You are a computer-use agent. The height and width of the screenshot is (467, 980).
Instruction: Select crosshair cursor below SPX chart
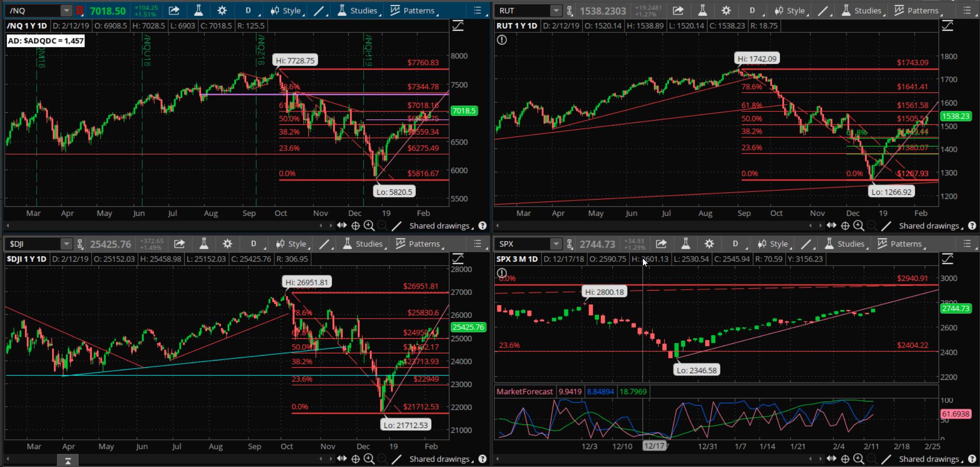[845, 459]
